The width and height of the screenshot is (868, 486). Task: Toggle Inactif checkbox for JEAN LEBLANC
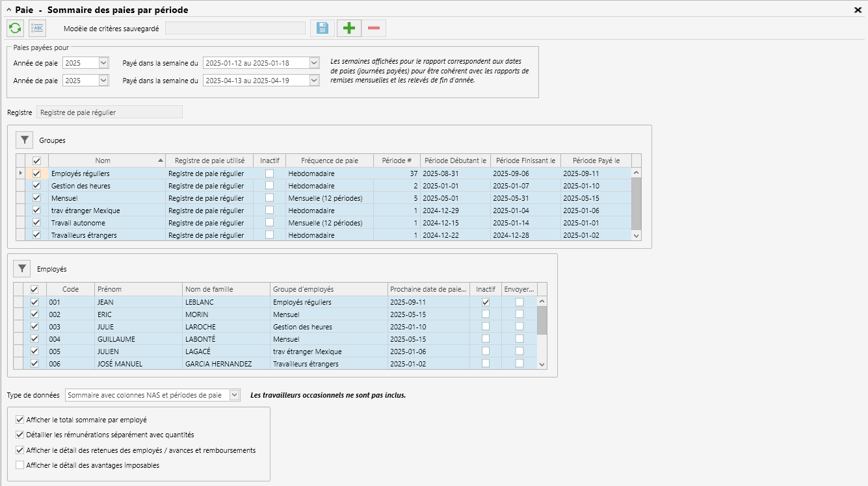click(x=486, y=302)
